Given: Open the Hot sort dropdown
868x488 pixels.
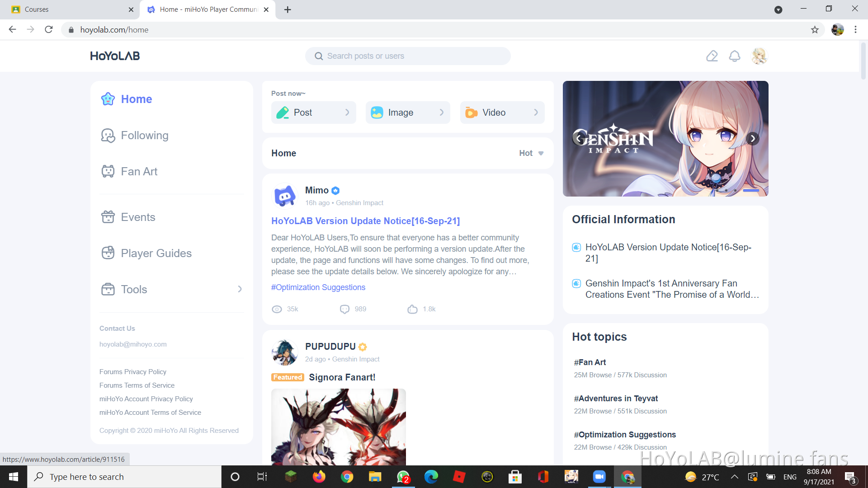Looking at the screenshot, I should pos(531,153).
